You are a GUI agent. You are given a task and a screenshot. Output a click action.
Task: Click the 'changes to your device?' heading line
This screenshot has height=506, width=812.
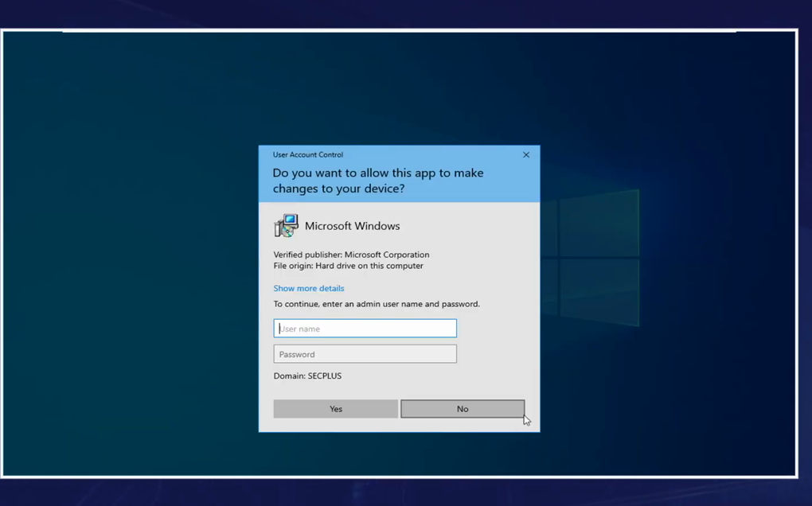tap(338, 189)
